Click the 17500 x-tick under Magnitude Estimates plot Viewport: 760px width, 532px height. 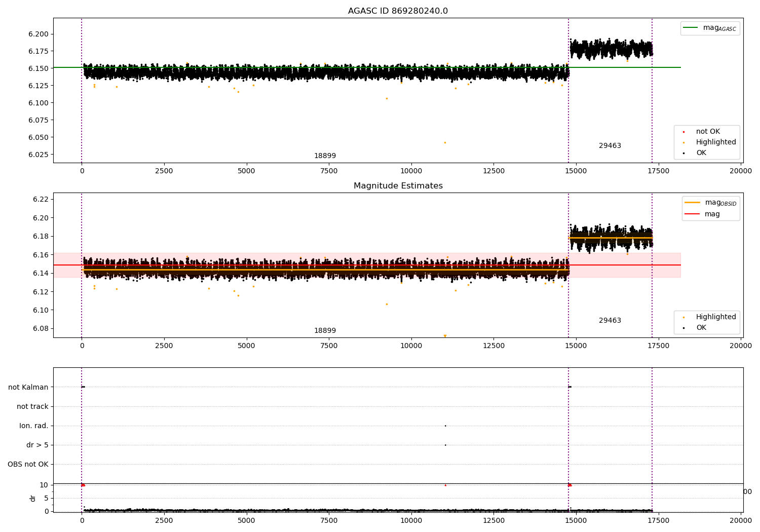tap(658, 346)
